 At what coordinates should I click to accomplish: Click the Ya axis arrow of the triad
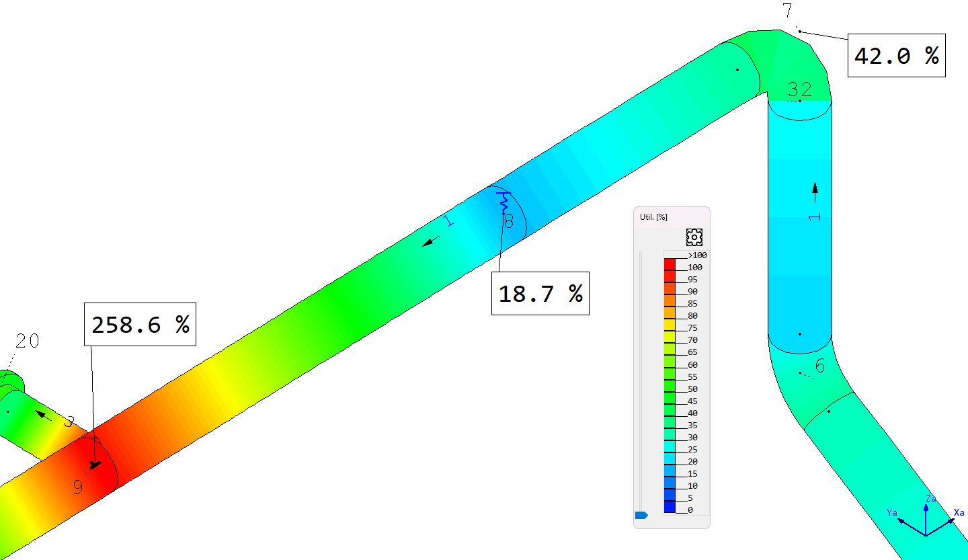pos(908,524)
